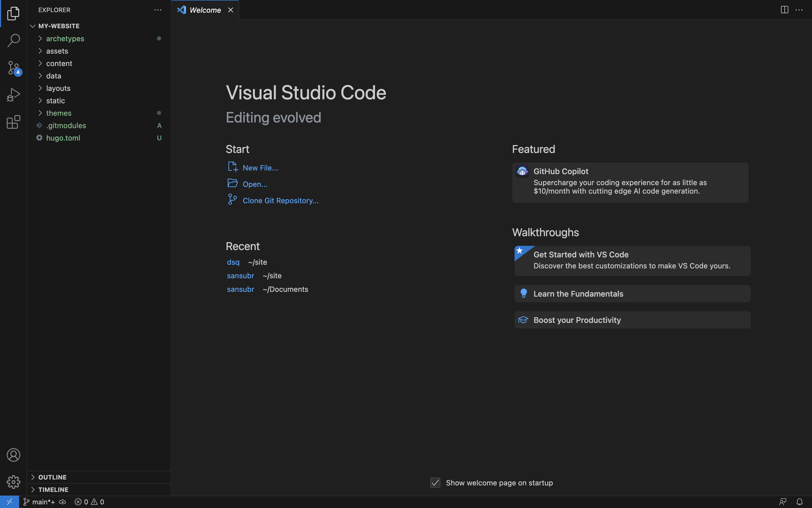The height and width of the screenshot is (508, 812).
Task: Click Explorer Views and More Actions ellipsis
Action: click(x=158, y=10)
